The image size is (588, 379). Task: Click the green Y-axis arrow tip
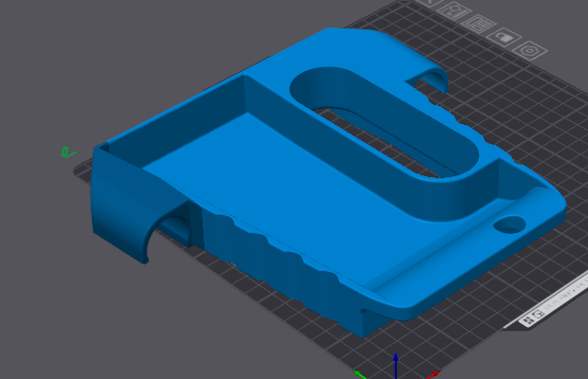pos(360,374)
